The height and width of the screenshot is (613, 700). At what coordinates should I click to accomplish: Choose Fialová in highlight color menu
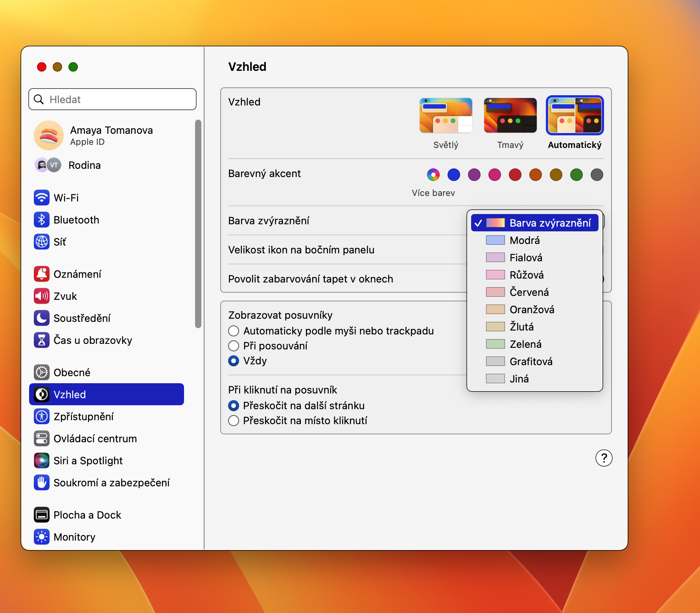[x=534, y=257]
